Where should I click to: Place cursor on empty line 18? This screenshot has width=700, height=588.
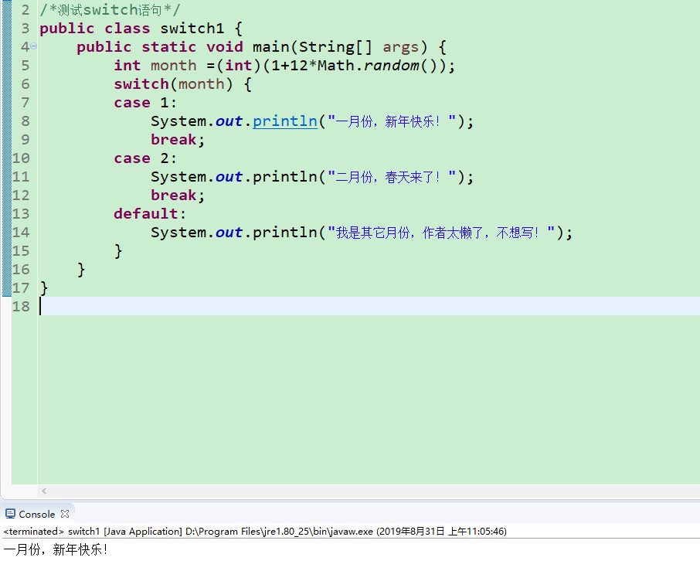369,306
